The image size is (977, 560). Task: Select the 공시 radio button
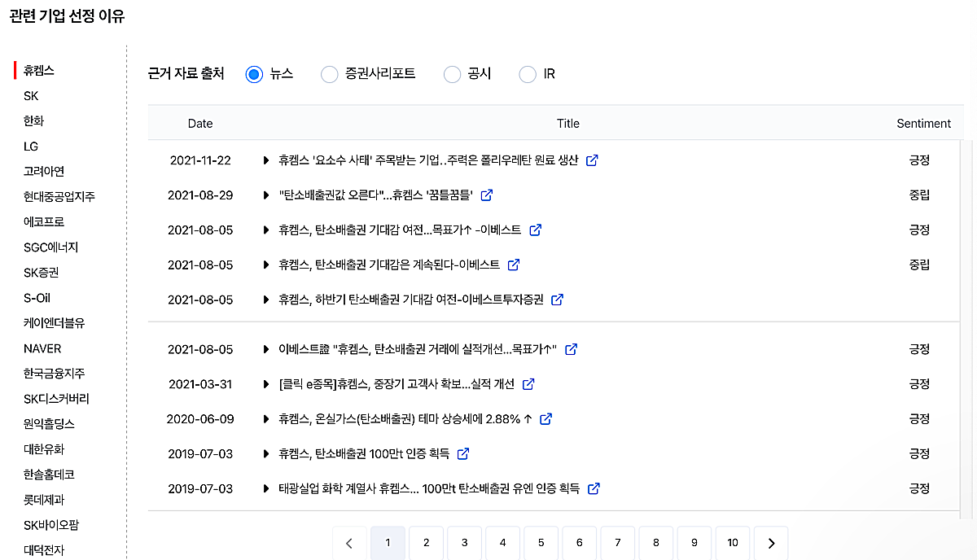tap(452, 74)
